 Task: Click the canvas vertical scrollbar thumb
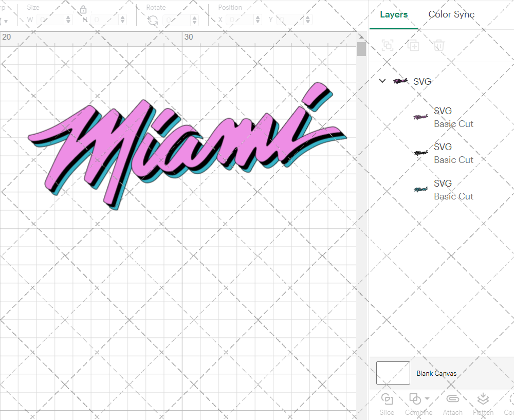click(361, 49)
